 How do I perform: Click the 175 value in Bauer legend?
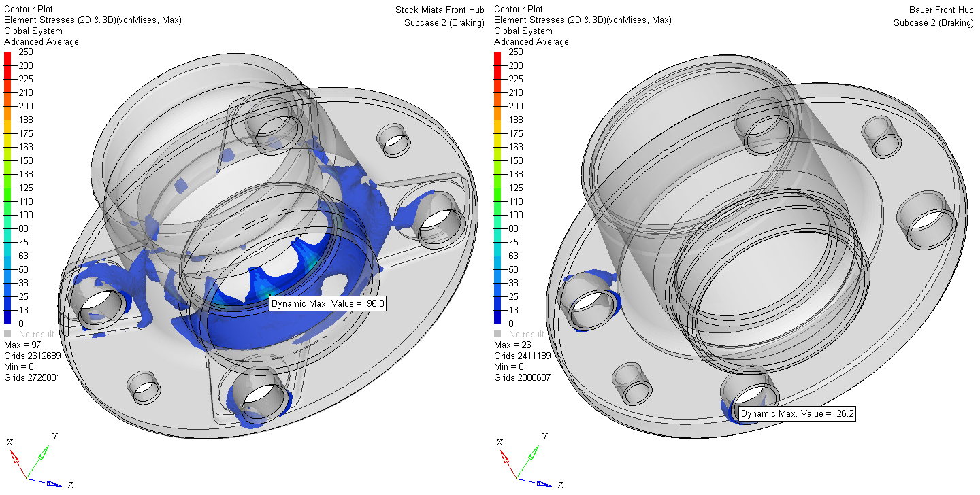[x=515, y=133]
